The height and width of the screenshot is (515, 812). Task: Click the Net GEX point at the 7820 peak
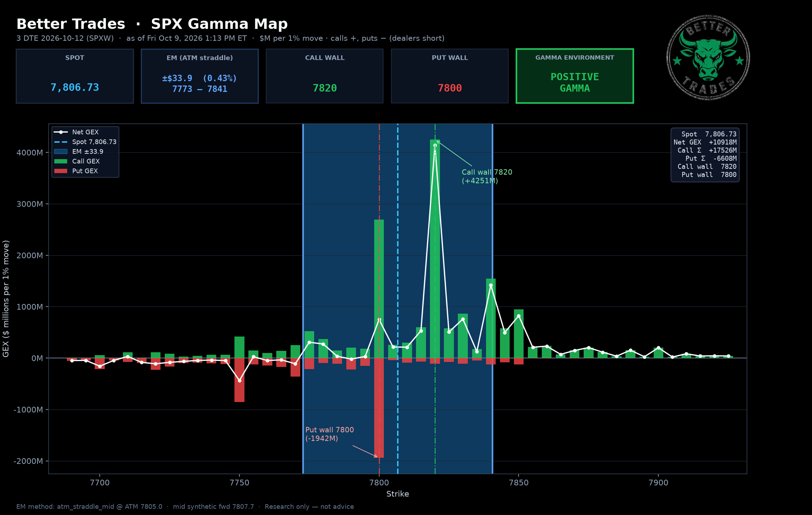(x=435, y=146)
